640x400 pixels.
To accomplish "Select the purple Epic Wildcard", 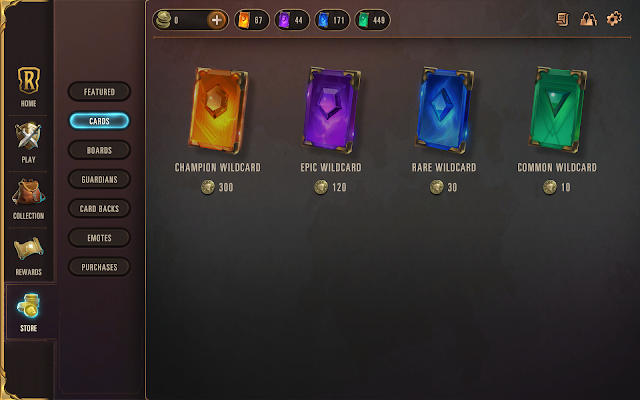I will [x=331, y=110].
